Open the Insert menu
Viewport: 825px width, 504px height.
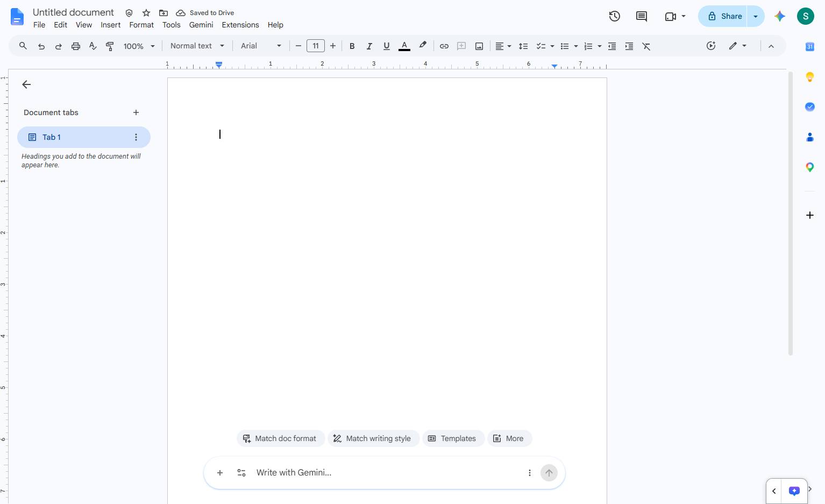coord(111,25)
